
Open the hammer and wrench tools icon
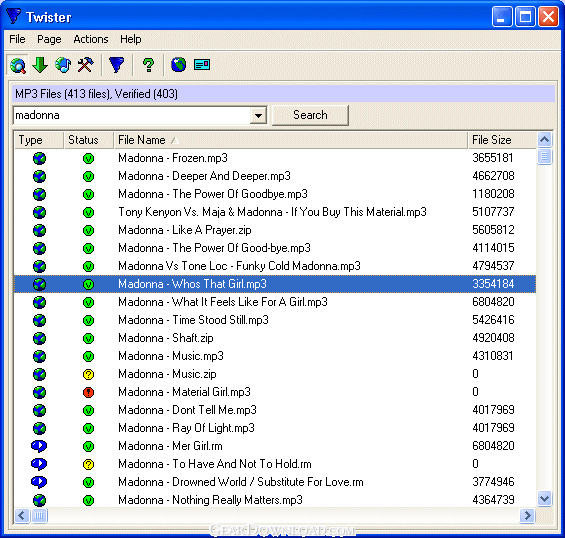[86, 65]
